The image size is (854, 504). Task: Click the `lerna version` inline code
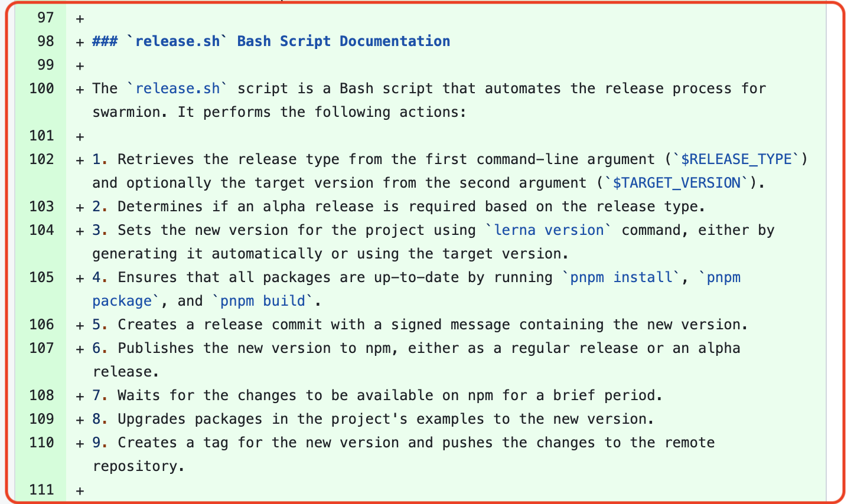click(549, 230)
